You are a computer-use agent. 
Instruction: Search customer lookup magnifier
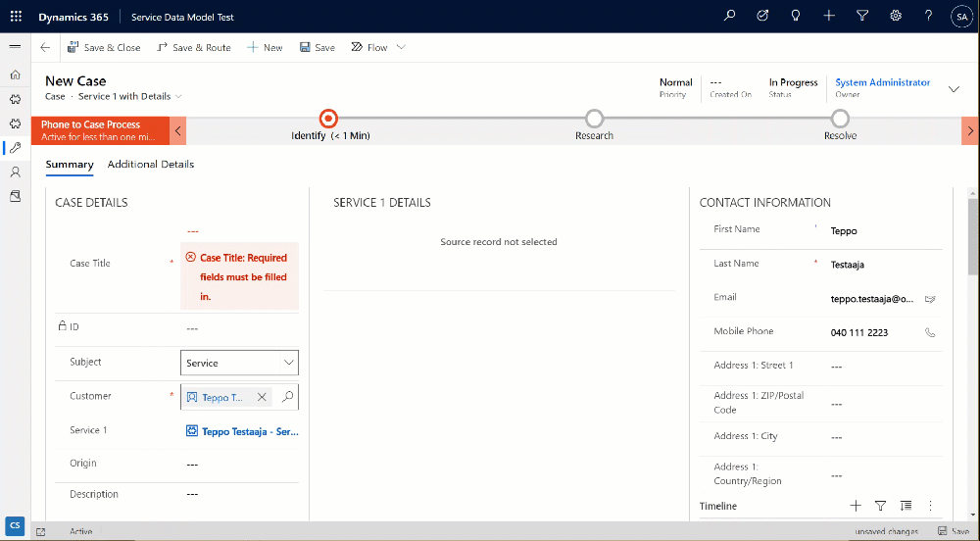287,397
